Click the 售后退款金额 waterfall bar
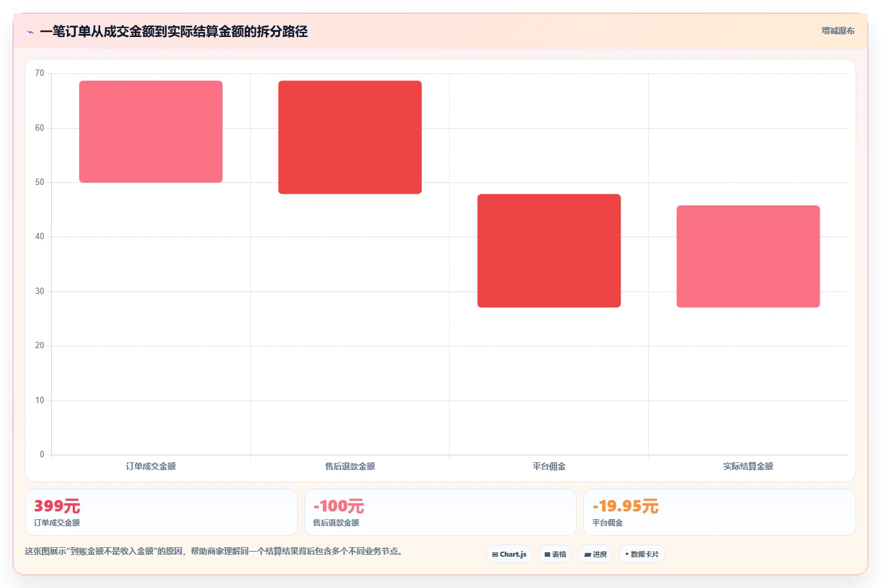The image size is (881, 588). (x=350, y=137)
